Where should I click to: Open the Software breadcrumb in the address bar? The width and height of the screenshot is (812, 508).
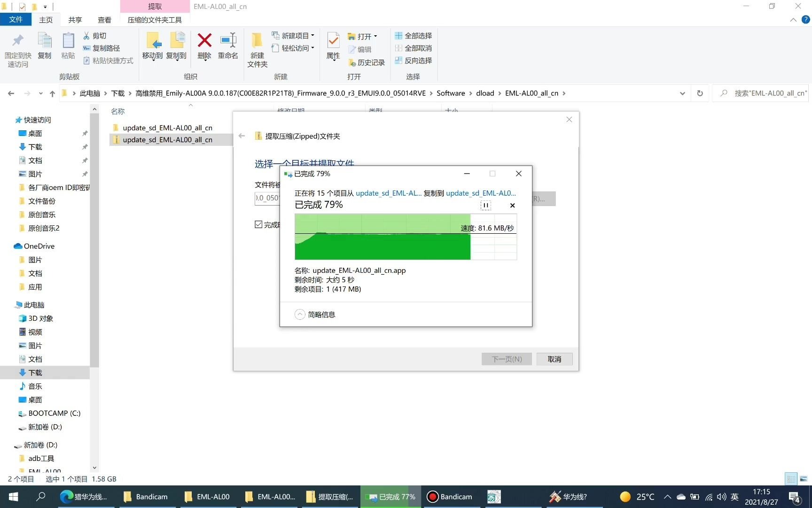pyautogui.click(x=451, y=93)
